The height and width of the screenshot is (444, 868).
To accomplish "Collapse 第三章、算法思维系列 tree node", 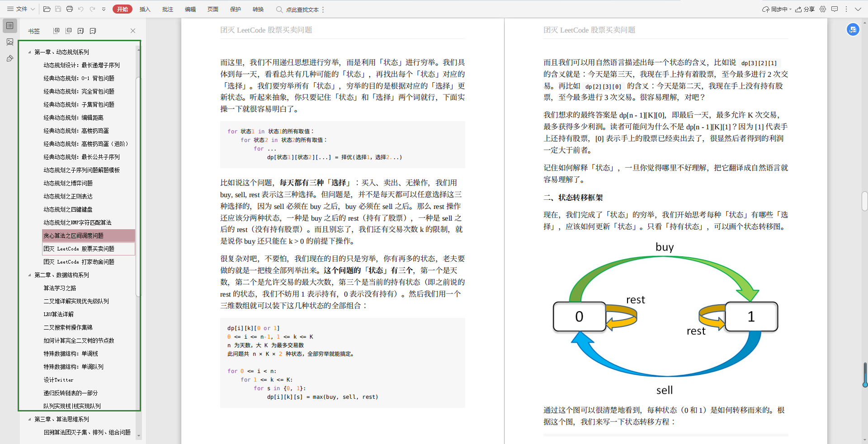I will coord(30,419).
